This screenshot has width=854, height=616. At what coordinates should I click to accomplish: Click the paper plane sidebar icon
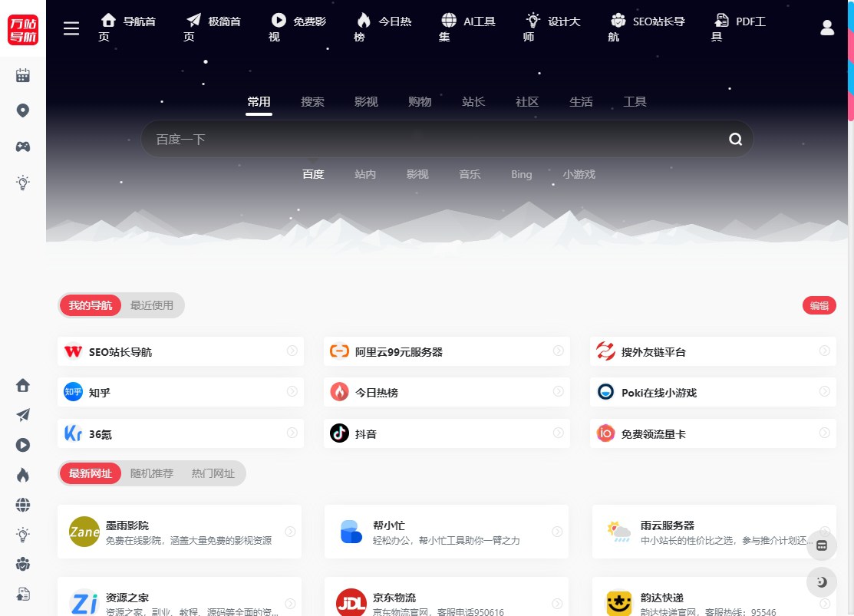pyautogui.click(x=23, y=415)
